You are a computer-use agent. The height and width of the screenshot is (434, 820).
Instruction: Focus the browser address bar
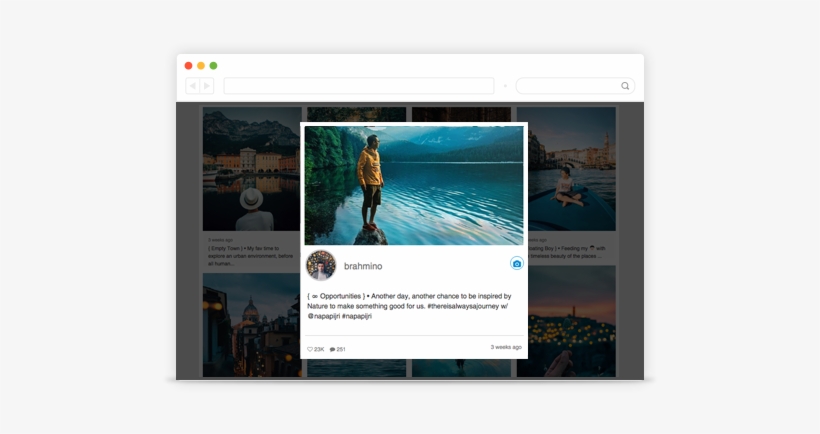[359, 86]
